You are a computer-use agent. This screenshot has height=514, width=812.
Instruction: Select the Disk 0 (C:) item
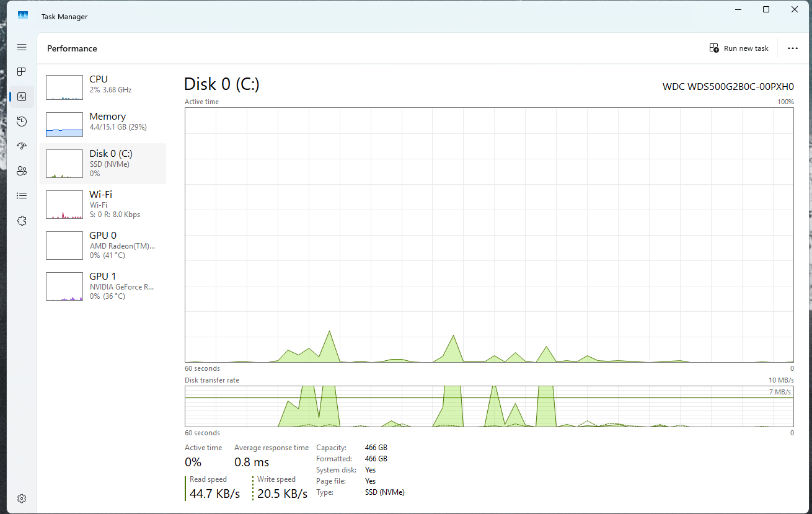coord(103,164)
